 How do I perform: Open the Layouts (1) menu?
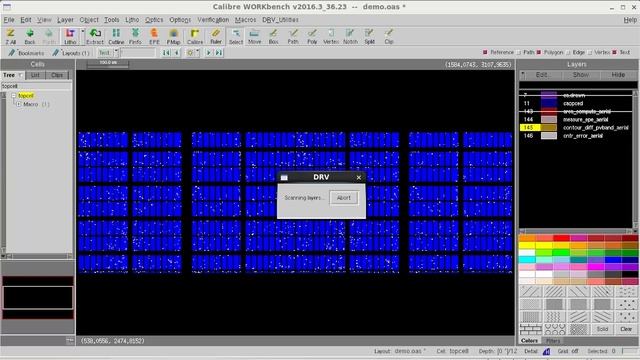[71, 53]
